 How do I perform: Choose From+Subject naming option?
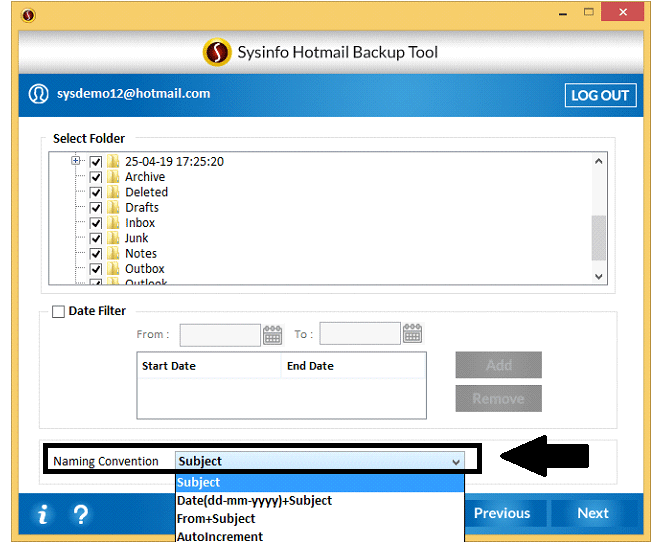[320, 519]
